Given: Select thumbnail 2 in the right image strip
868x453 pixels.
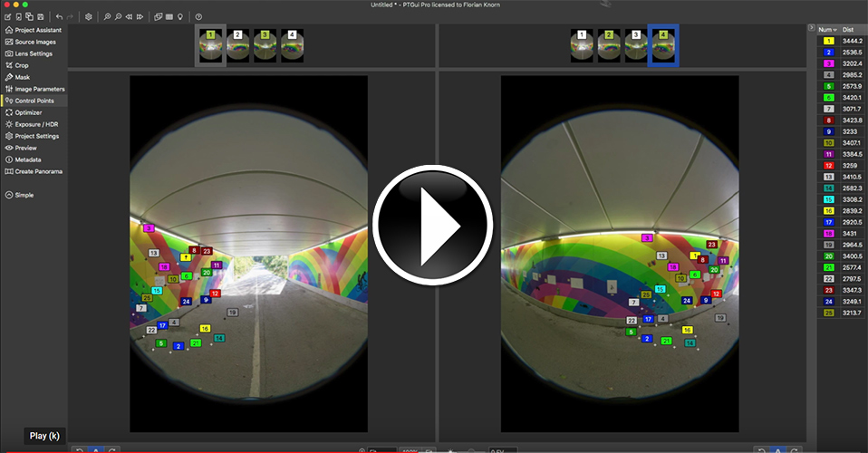Looking at the screenshot, I should (609, 46).
